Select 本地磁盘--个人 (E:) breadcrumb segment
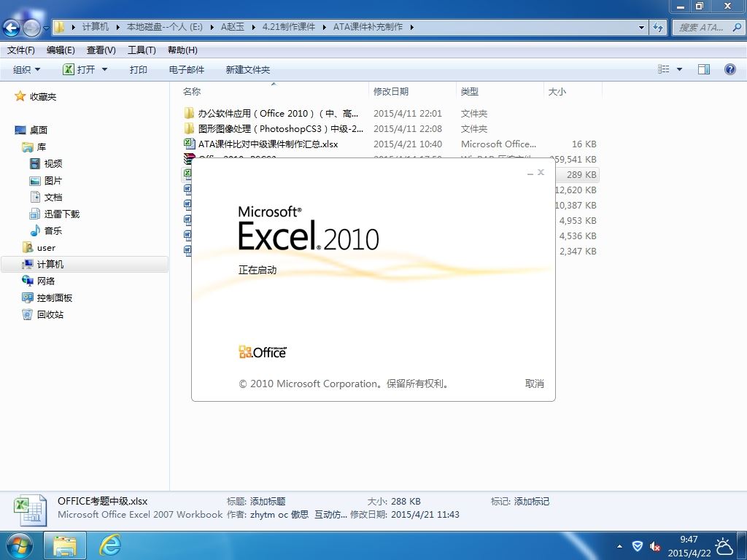The image size is (747, 560). pos(164,27)
